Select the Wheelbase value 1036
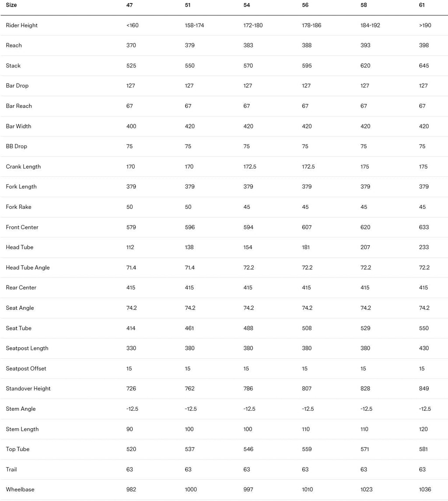 [425, 490]
